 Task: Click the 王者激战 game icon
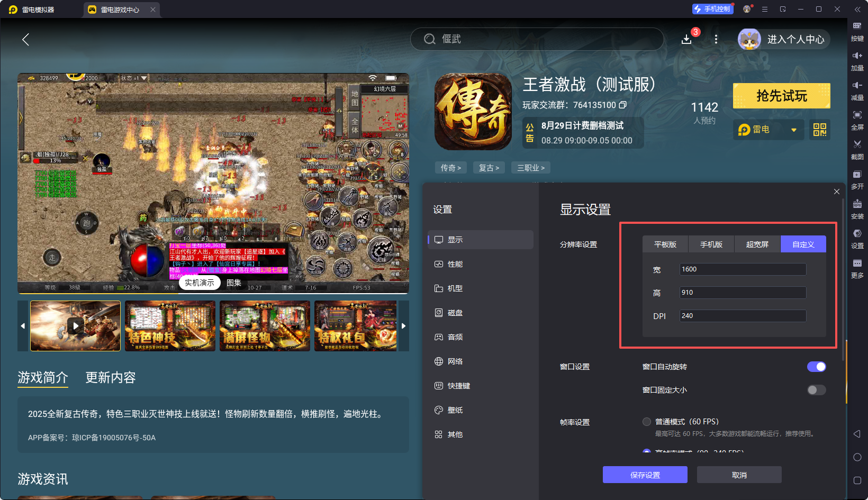click(473, 112)
